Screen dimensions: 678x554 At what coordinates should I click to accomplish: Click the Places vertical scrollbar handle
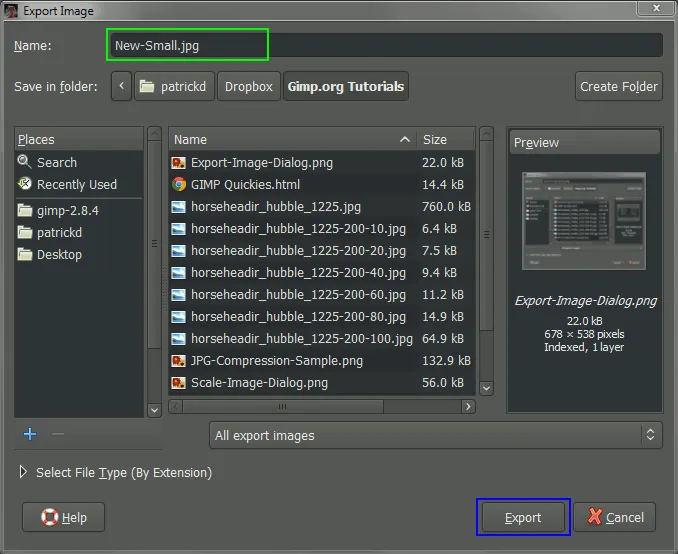[x=154, y=243]
